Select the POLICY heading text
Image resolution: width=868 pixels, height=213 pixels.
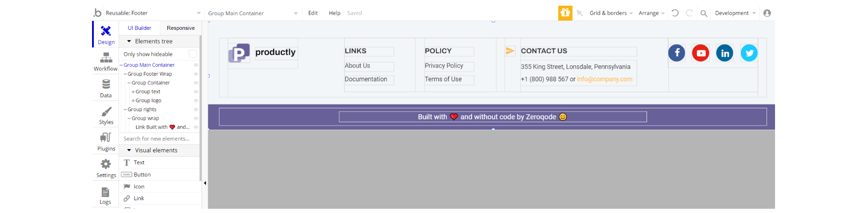pyautogui.click(x=438, y=51)
